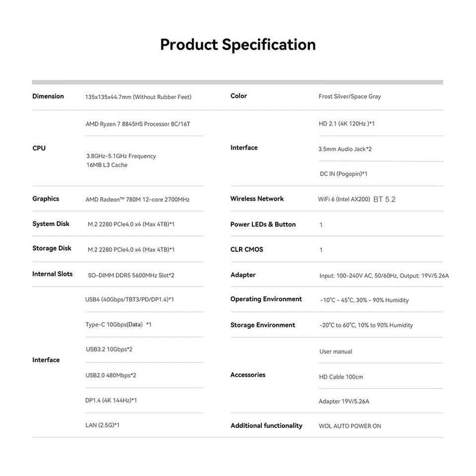Select the Type-C 10Gbps(Data) entry

119,324
